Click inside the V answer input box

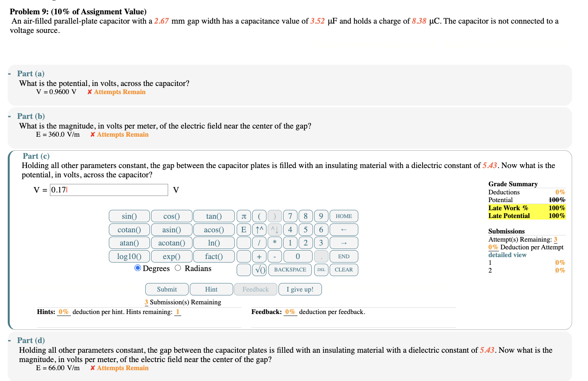point(109,190)
